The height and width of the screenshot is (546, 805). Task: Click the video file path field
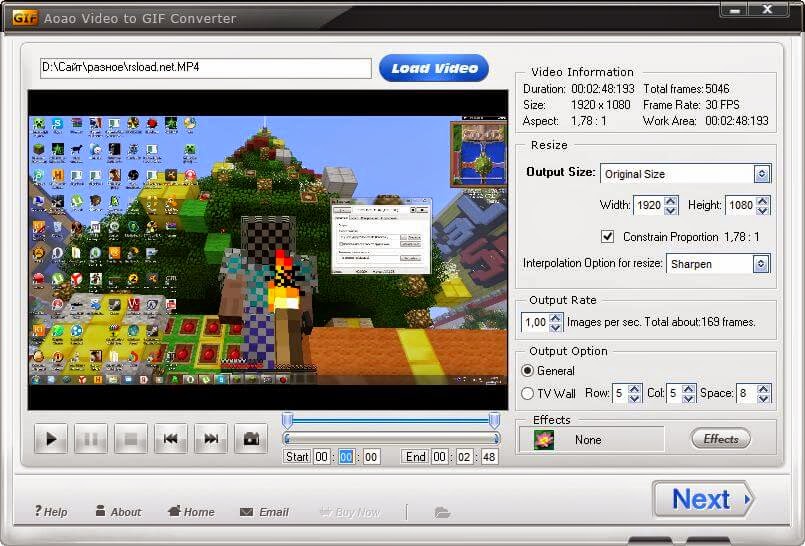[x=206, y=68]
